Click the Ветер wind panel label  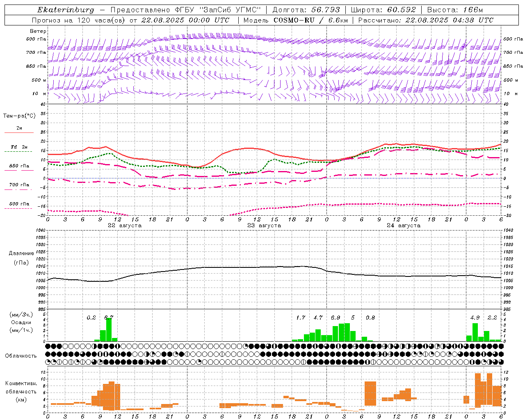[38, 31]
